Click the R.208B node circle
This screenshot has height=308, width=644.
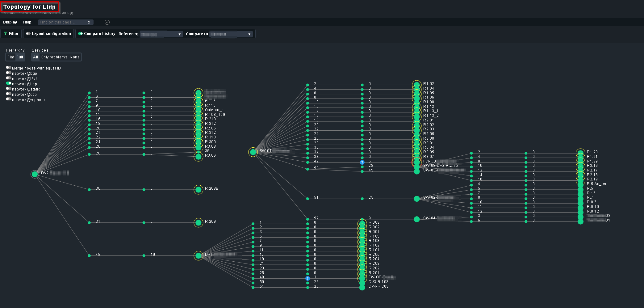(x=198, y=189)
